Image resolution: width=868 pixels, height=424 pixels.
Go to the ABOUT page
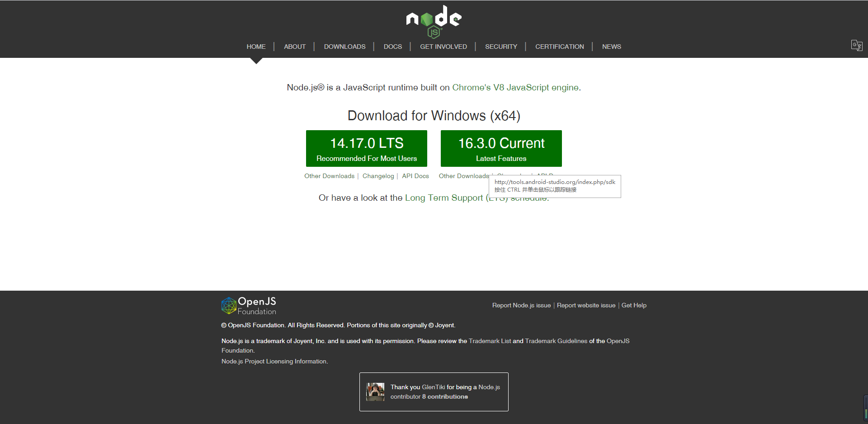[295, 47]
